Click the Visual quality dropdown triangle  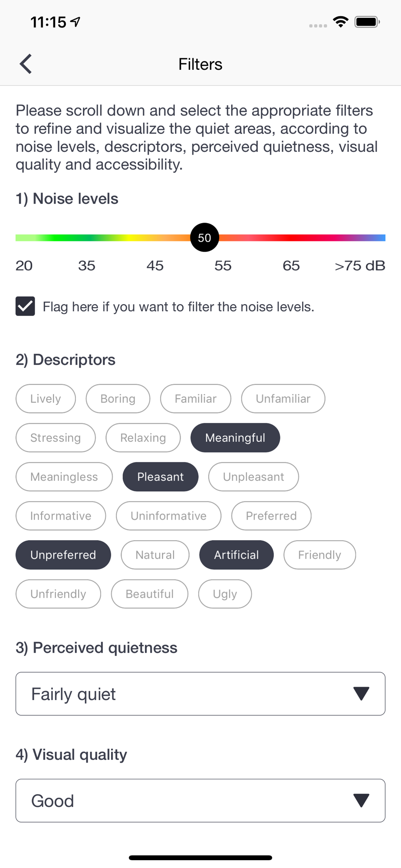point(361,800)
